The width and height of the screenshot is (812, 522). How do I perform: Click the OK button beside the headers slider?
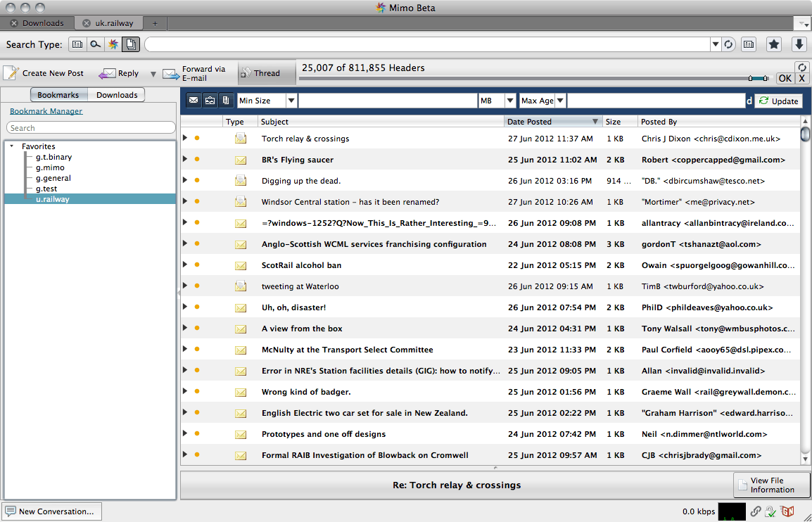coord(785,78)
